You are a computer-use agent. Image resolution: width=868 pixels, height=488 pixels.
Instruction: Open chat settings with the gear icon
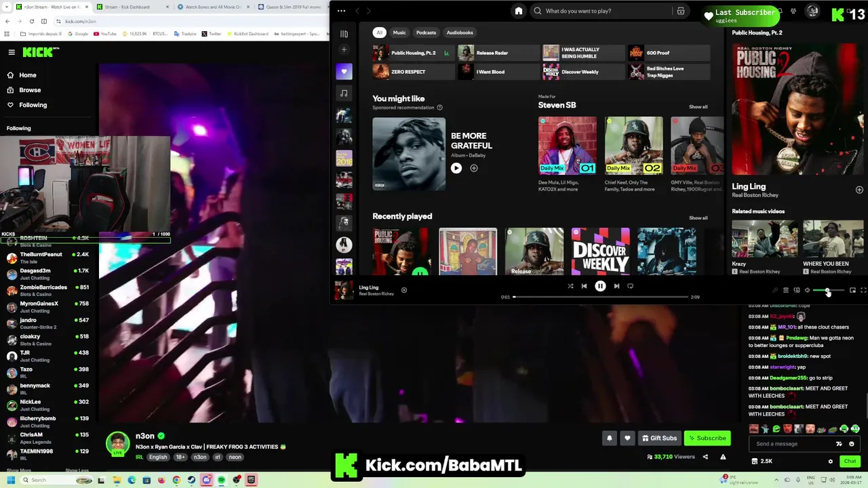[831, 462]
